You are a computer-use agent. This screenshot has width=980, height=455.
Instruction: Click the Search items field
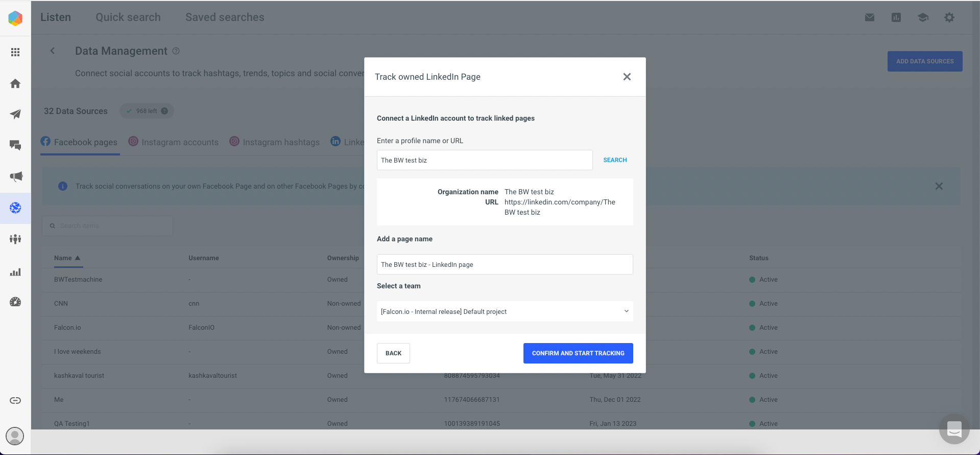coord(107,226)
